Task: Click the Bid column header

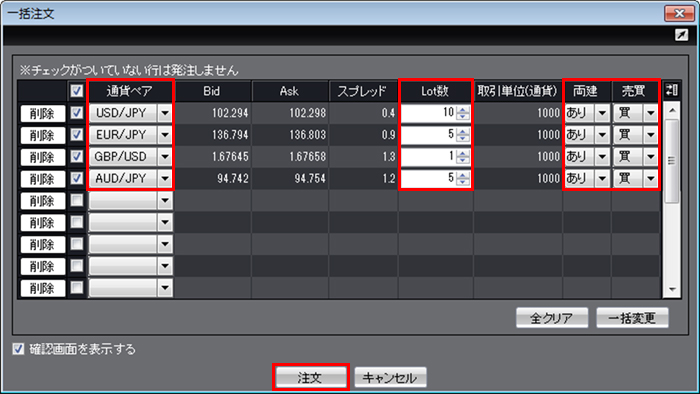Action: [x=212, y=91]
